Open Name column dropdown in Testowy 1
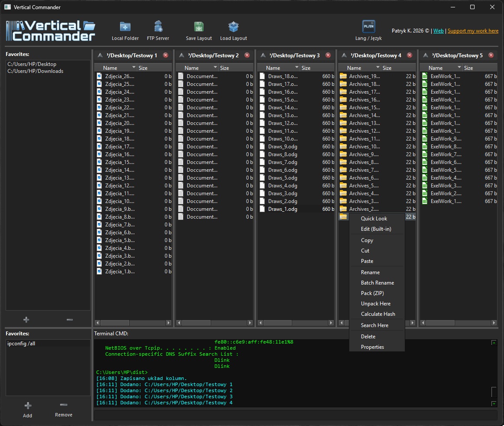This screenshot has height=426, width=504. (x=133, y=68)
